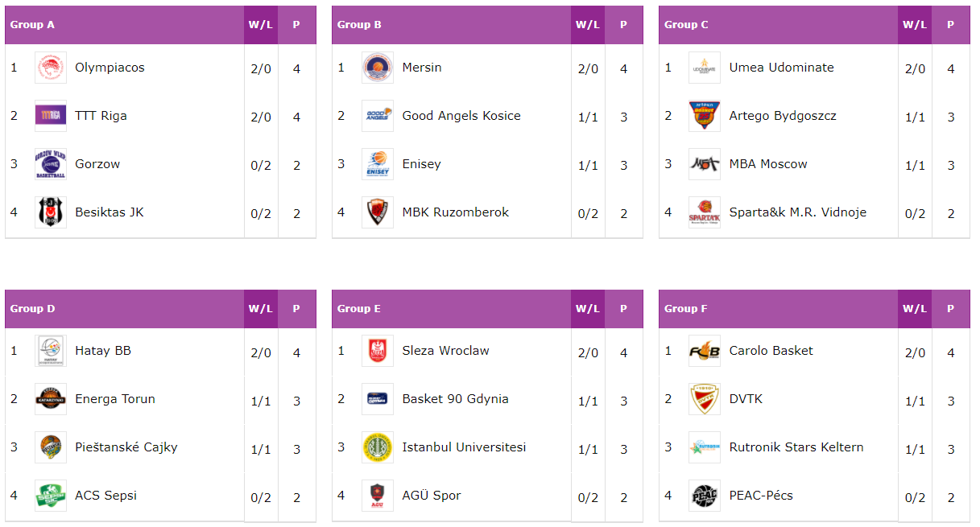Click the Mersin team logo
The width and height of the screenshot is (980, 527).
tap(378, 68)
